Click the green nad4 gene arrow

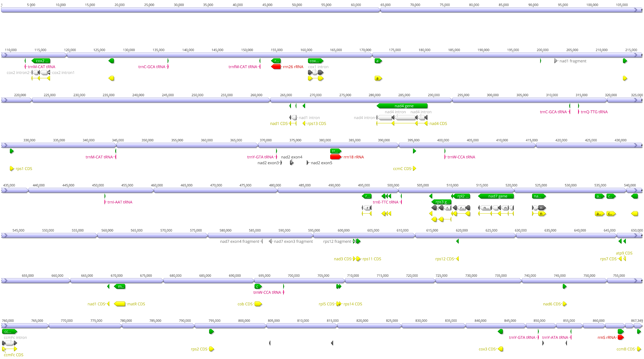point(402,106)
